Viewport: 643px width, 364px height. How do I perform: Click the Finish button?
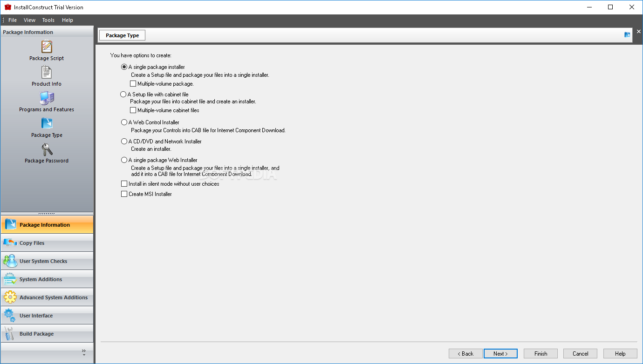[540, 354]
